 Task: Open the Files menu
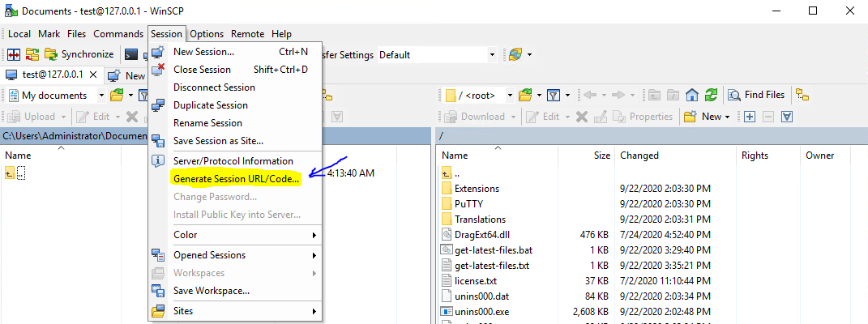(76, 34)
